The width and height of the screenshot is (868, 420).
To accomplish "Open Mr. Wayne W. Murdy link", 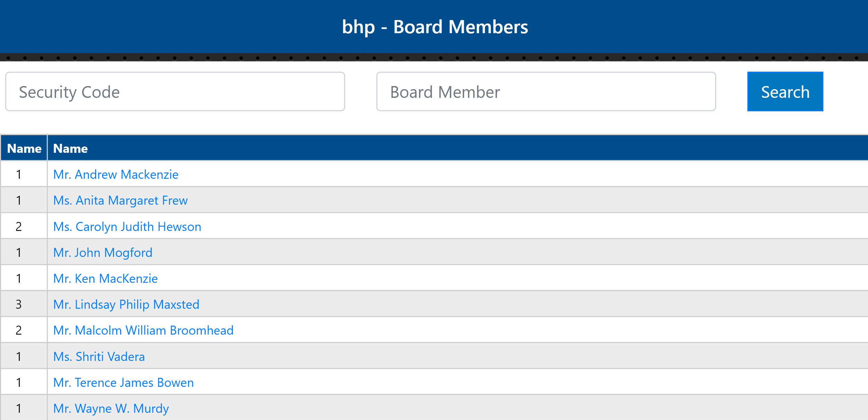I will pos(111,408).
